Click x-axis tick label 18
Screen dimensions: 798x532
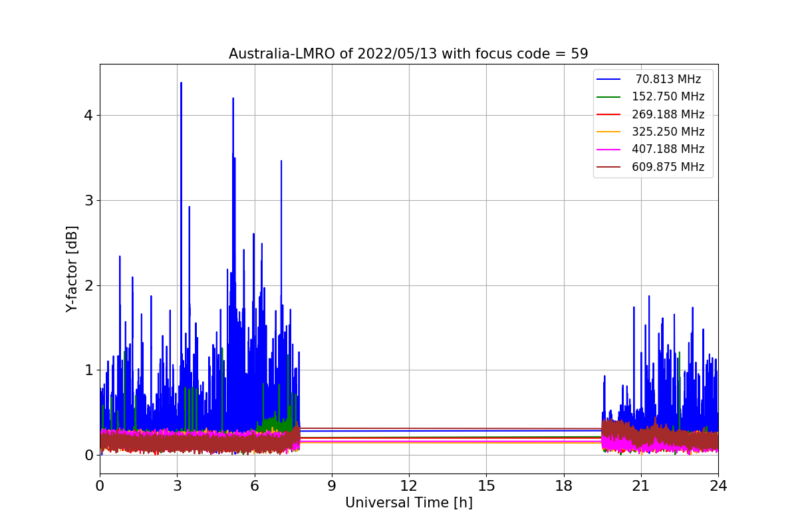[x=563, y=486]
